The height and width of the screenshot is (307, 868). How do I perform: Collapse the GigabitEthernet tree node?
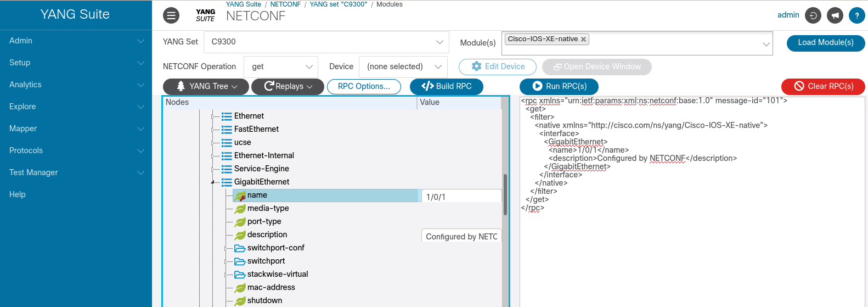213,182
